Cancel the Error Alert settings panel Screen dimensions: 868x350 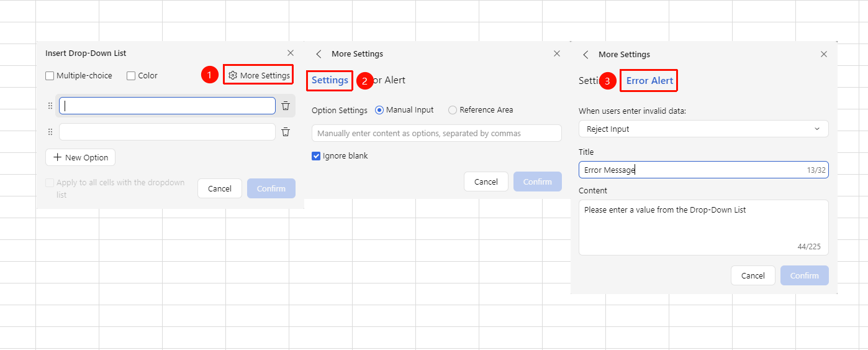(x=753, y=275)
